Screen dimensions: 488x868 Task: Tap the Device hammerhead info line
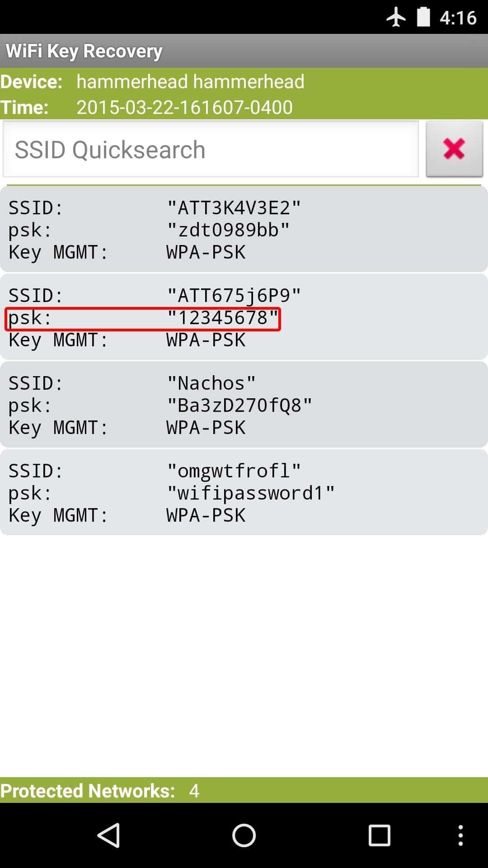tap(190, 82)
